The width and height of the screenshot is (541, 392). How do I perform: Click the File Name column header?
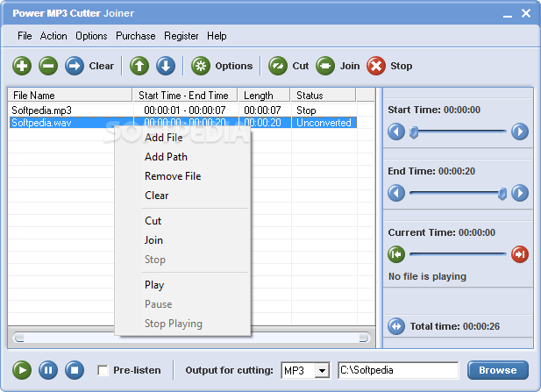click(70, 95)
